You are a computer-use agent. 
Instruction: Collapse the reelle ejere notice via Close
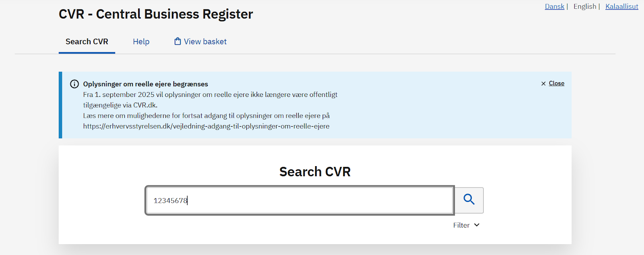pos(556,83)
